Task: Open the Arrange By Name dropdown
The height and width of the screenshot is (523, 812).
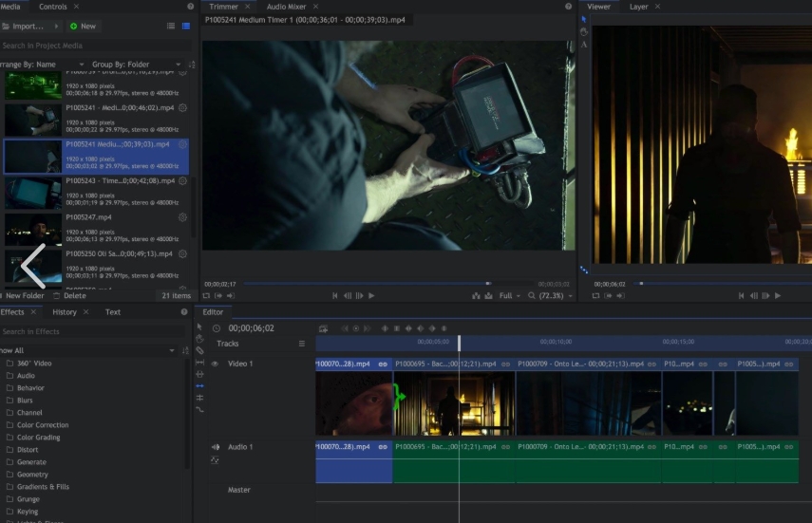Action: click(42, 65)
